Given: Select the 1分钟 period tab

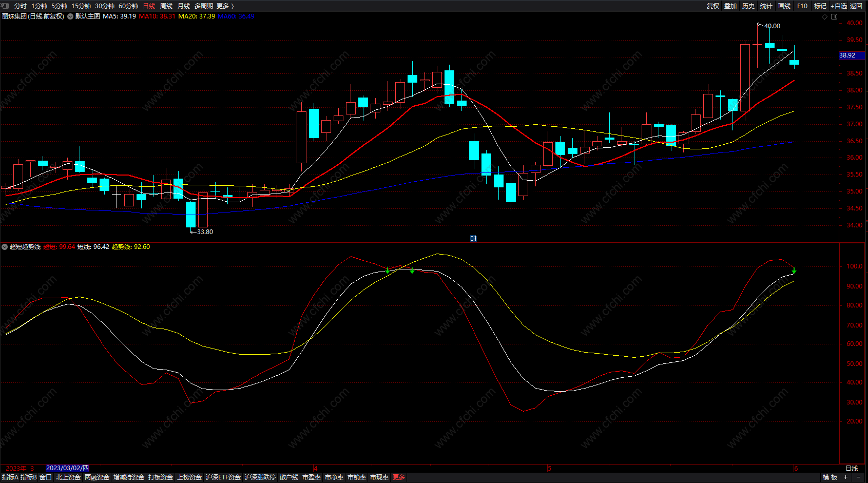Looking at the screenshot, I should click(39, 6).
